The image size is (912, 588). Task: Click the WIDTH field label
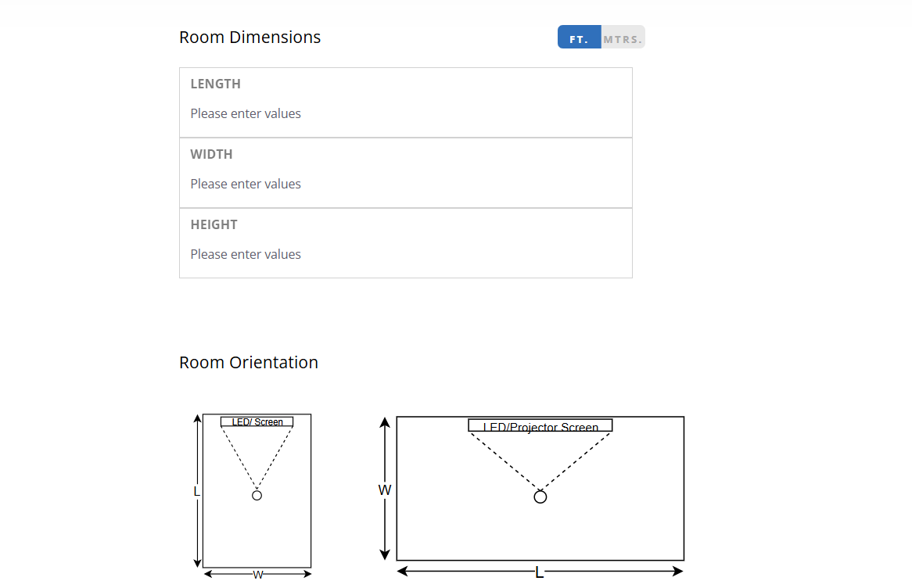211,155
